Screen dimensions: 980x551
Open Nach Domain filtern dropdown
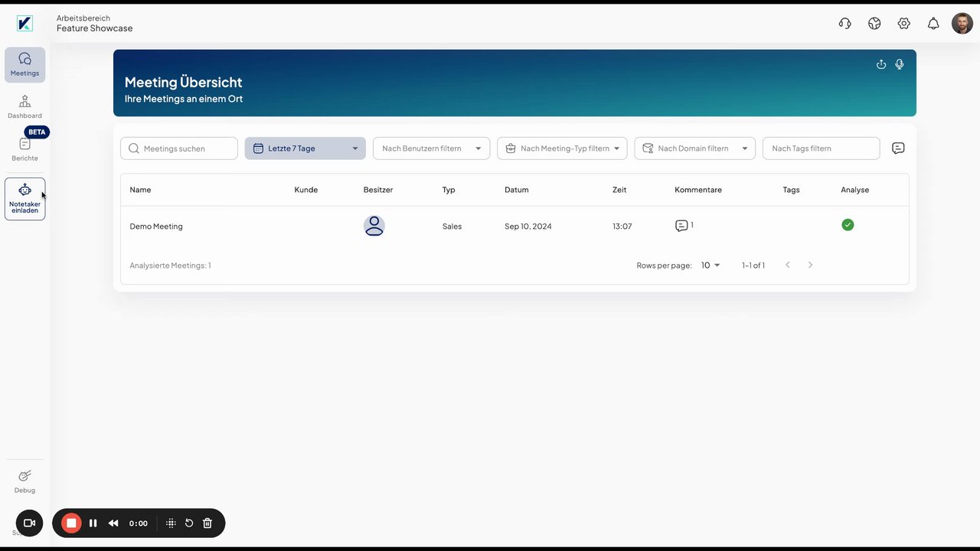[x=695, y=148]
